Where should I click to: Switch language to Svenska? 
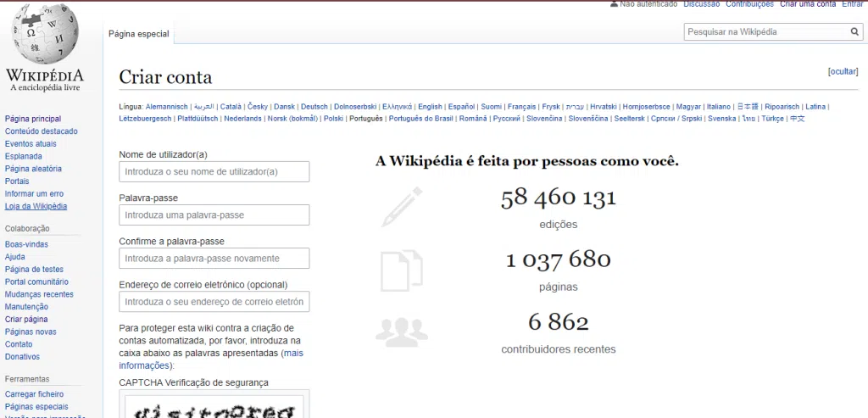pyautogui.click(x=722, y=119)
